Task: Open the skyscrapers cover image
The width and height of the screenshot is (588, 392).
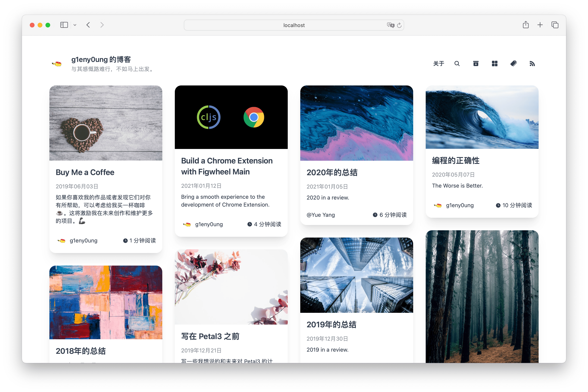Action: coord(357,275)
